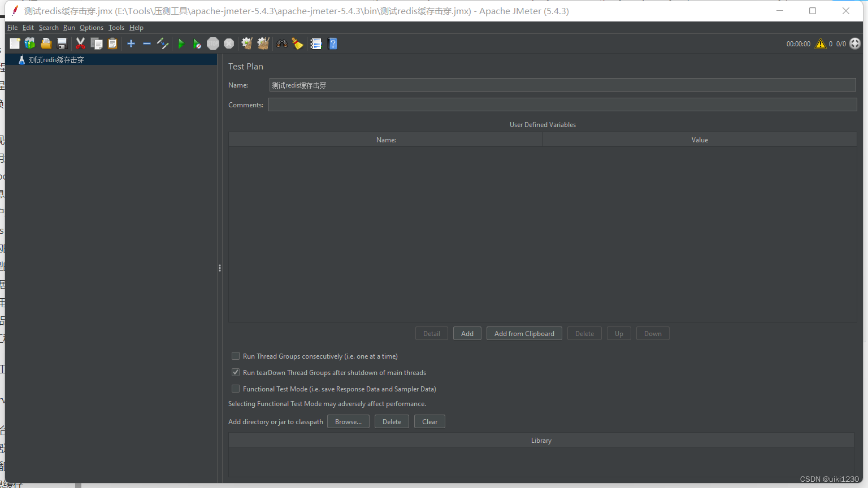Cut selection with the scissors icon
The image size is (868, 488).
tap(80, 43)
